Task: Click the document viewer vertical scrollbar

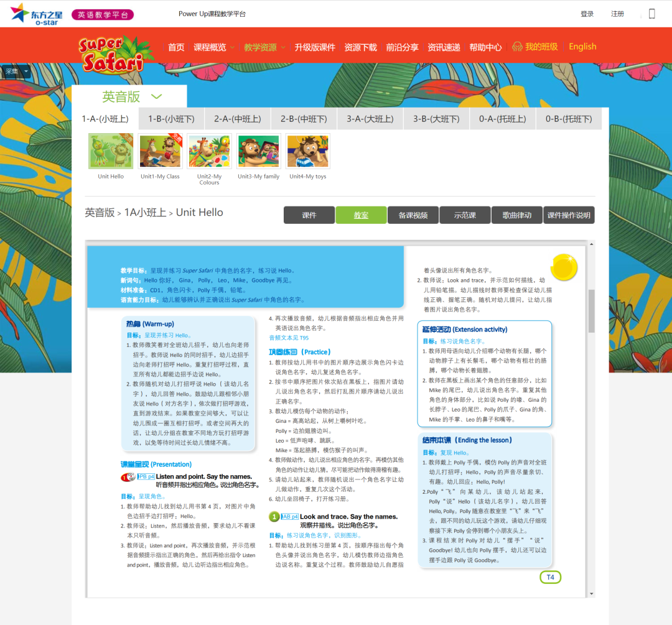Action: coord(591,311)
